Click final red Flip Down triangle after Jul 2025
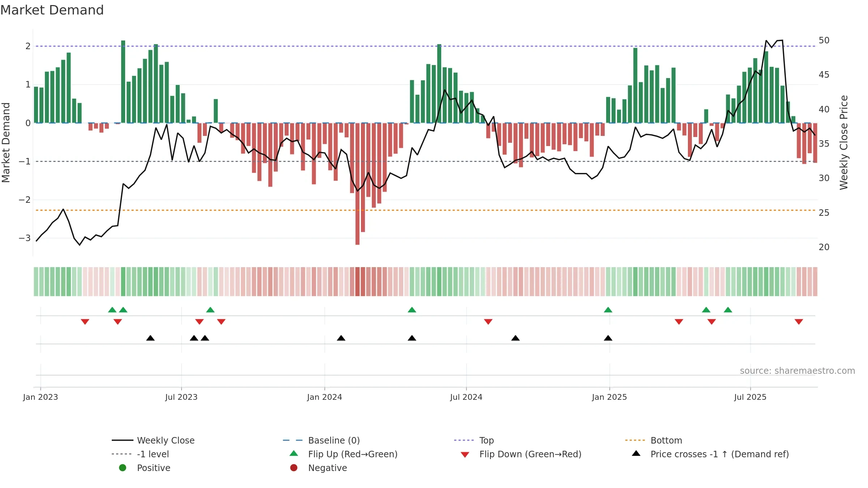The width and height of the screenshot is (868, 488). [x=799, y=322]
